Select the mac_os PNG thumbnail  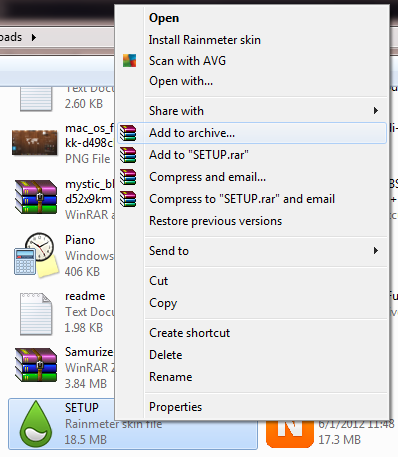click(35, 143)
